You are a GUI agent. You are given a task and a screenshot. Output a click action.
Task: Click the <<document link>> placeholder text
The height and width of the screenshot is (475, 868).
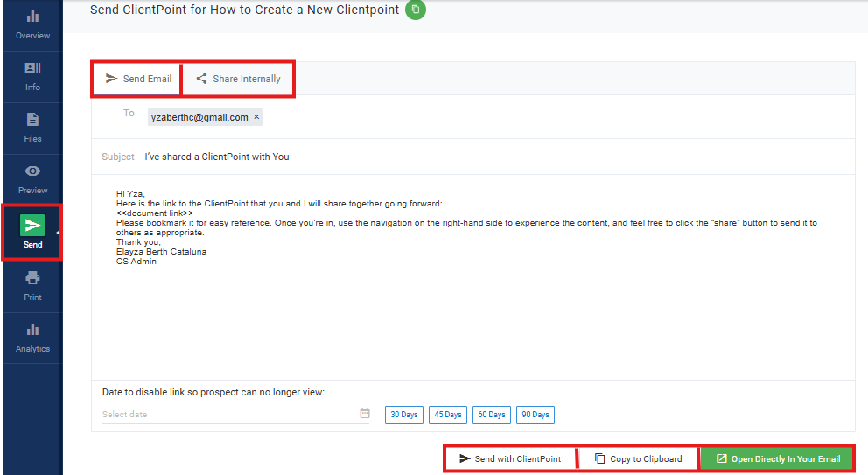(155, 213)
